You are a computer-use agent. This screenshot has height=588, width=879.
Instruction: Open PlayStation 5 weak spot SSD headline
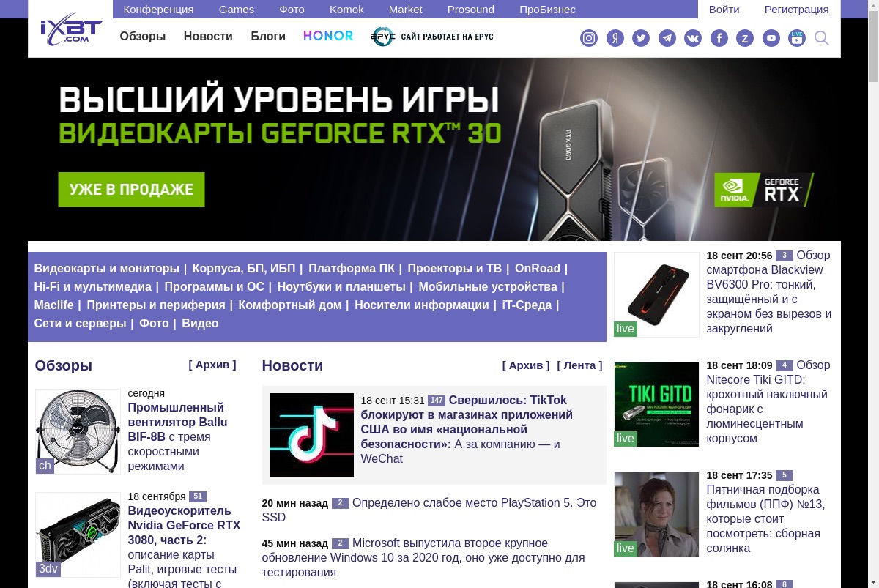(x=429, y=510)
